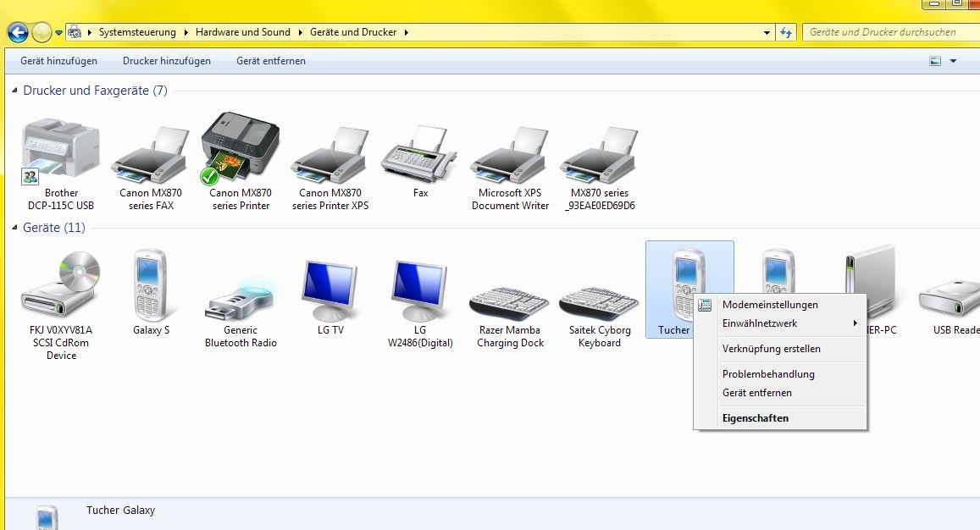980x530 pixels.
Task: Click Drucker hinzufügen toolbar button
Action: [167, 61]
